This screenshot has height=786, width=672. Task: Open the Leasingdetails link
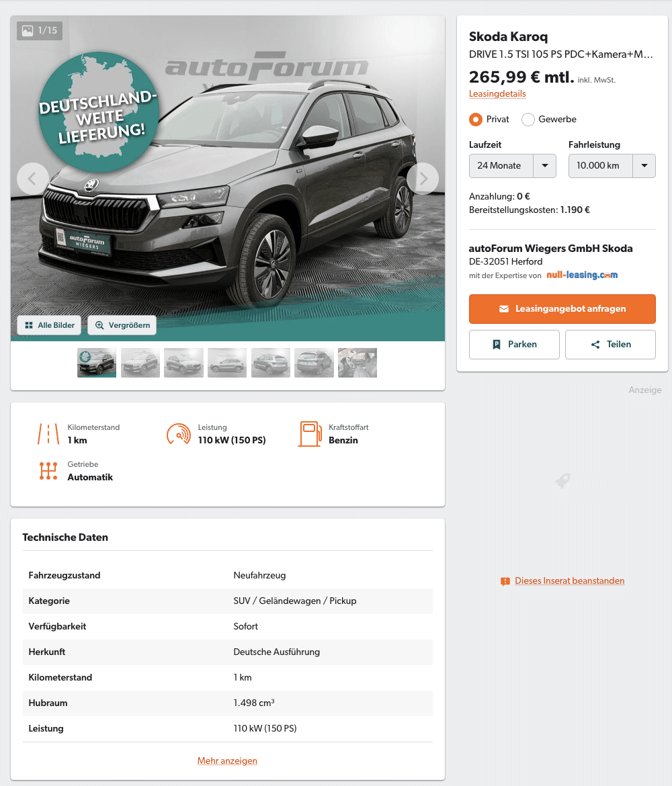click(497, 94)
